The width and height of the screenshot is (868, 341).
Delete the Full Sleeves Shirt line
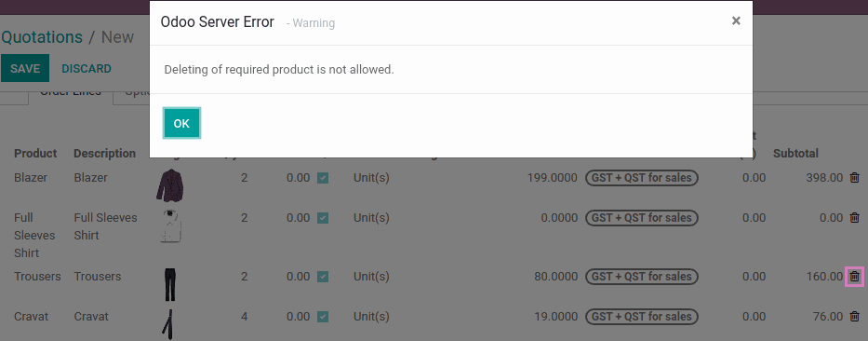(x=855, y=218)
